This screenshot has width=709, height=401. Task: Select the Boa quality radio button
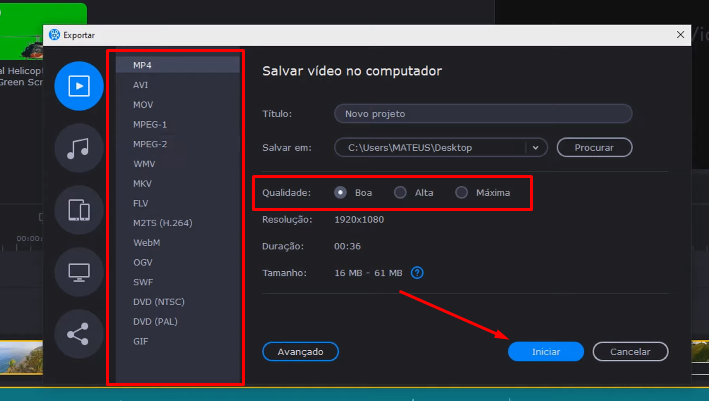pyautogui.click(x=341, y=193)
